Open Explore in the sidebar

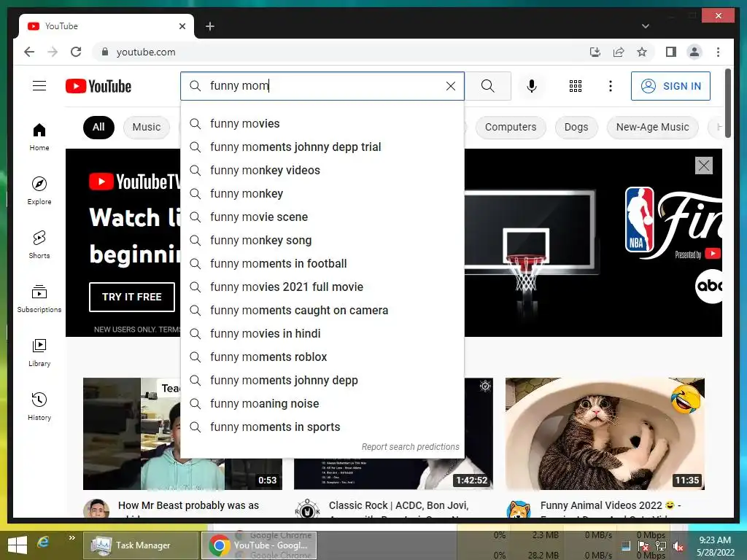(x=39, y=190)
